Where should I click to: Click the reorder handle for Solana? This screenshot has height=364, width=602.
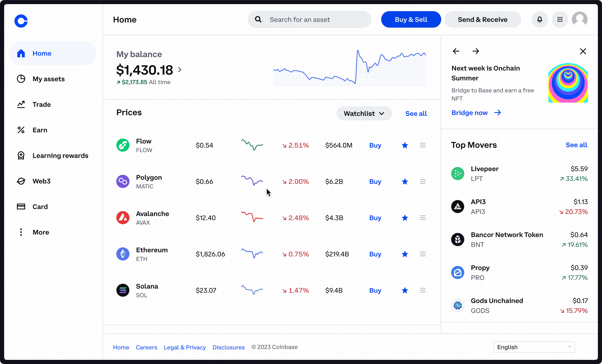tap(423, 290)
